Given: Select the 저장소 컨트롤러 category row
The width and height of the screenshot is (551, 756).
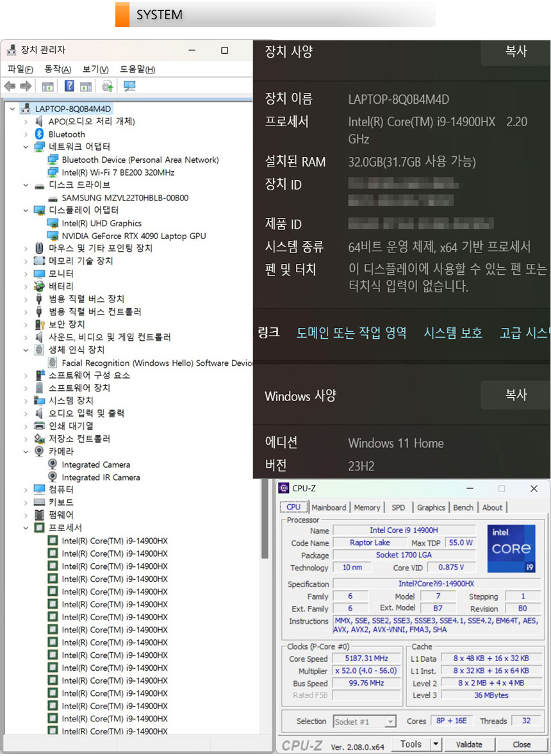Looking at the screenshot, I should pyautogui.click(x=72, y=439).
